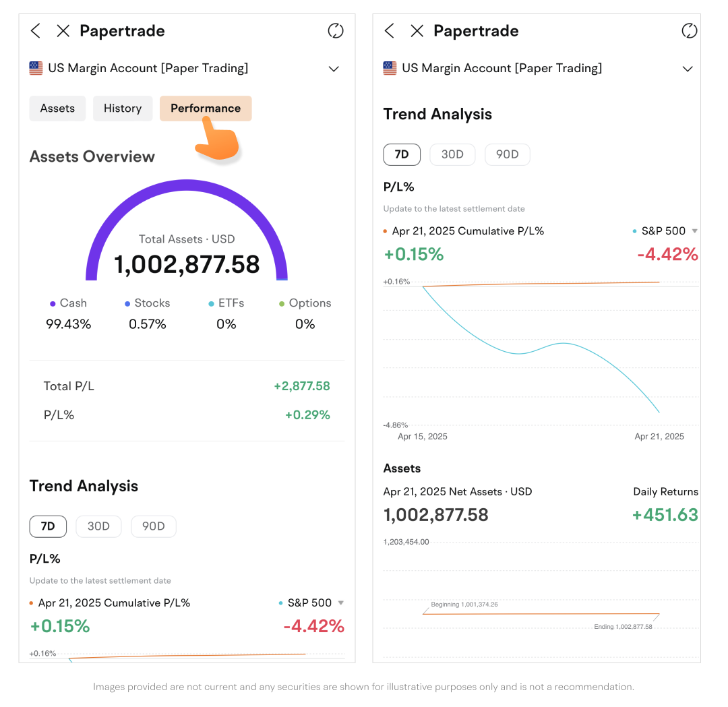Expand the account selector chevron on the left screen
This screenshot has height=707, width=728.
(334, 69)
